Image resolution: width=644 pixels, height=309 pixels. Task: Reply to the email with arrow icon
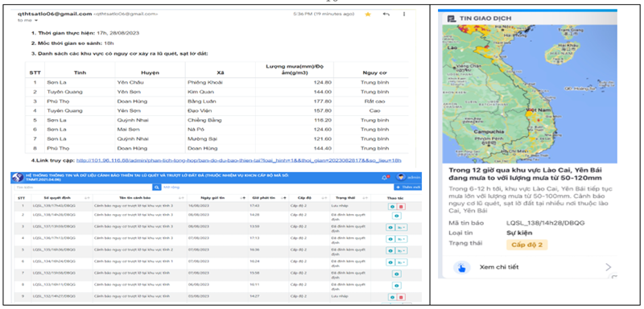(x=386, y=14)
